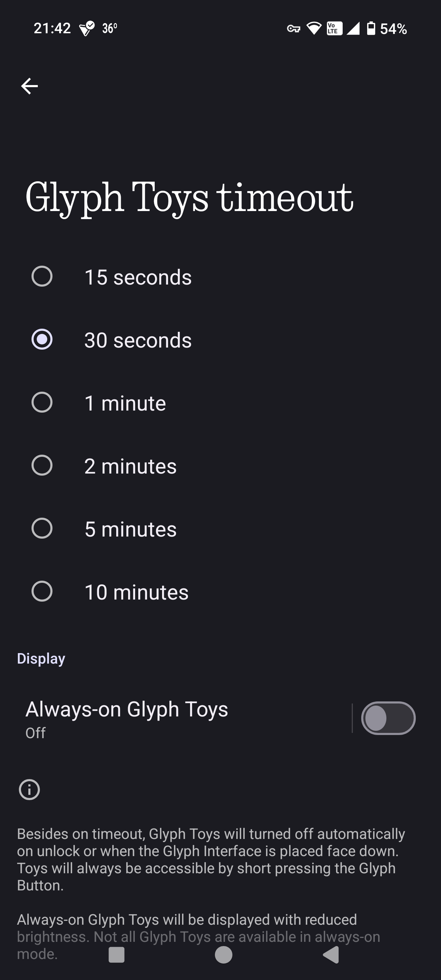441x980 pixels.
Task: Tap the VPN key status icon
Action: (x=293, y=29)
